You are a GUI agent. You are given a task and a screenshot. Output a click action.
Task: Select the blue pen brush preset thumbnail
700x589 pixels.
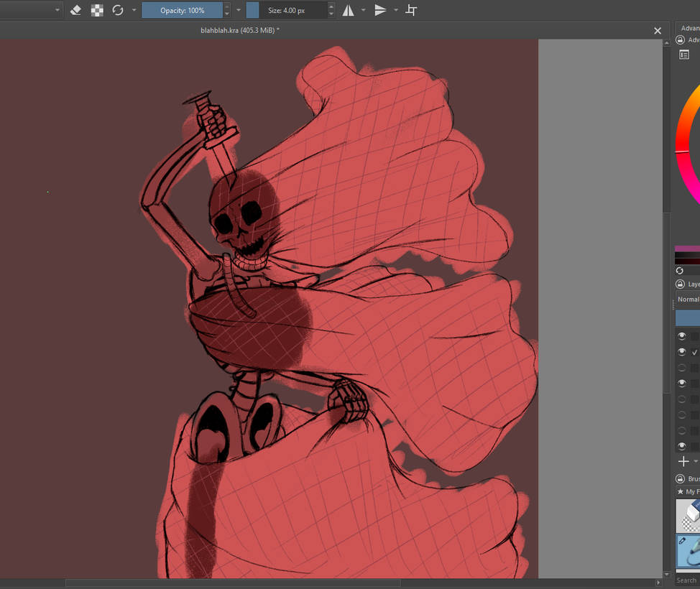688,551
